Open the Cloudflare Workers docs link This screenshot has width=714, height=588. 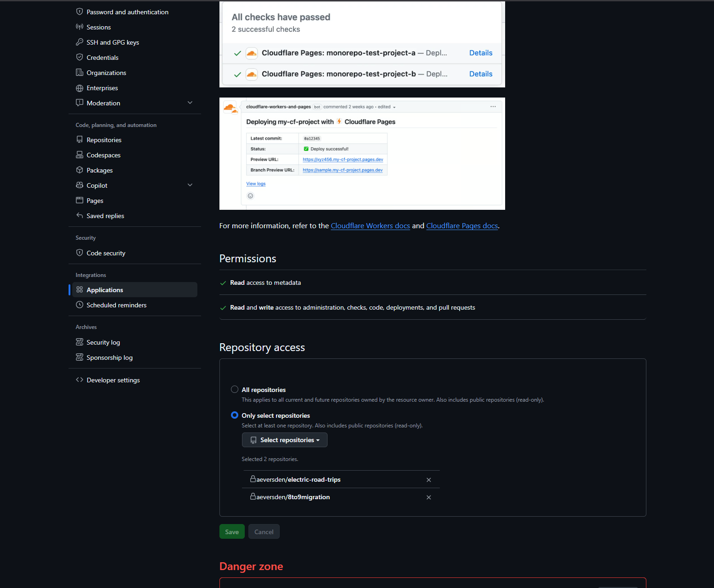coord(370,225)
